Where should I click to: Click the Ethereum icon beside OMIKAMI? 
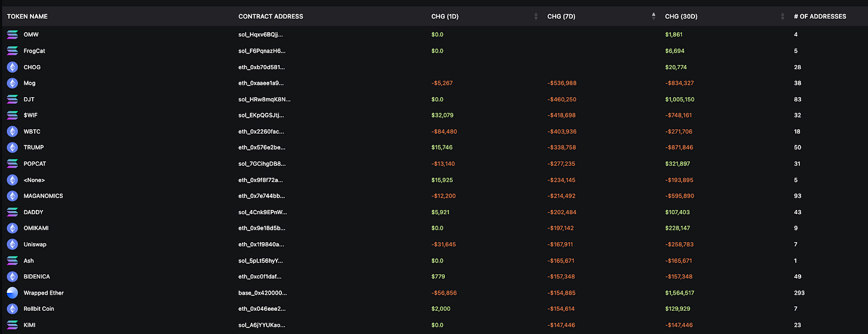tap(13, 228)
